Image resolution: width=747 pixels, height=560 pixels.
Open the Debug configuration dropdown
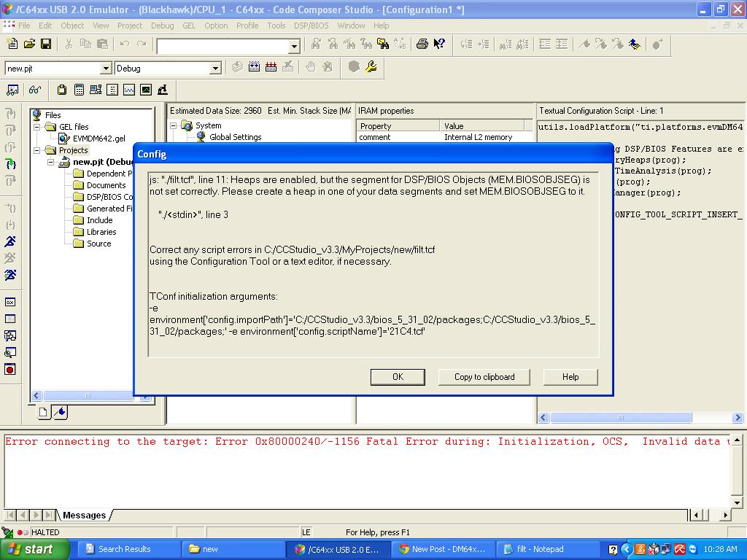215,69
